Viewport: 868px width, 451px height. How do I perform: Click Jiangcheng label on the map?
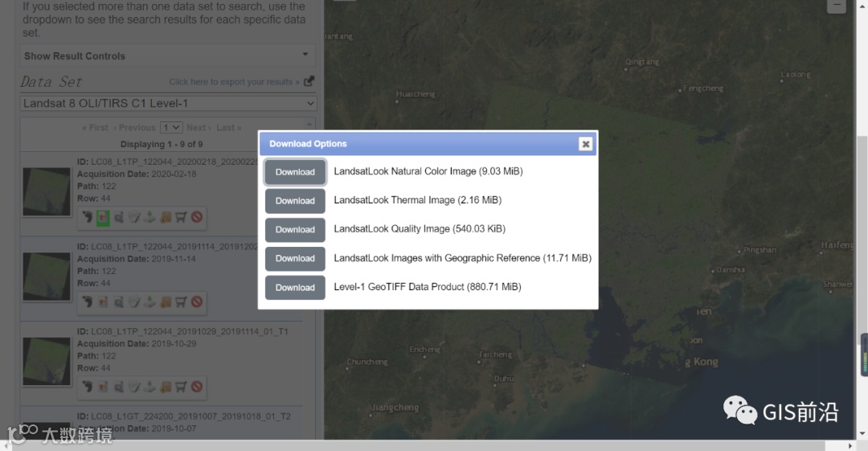pyautogui.click(x=395, y=408)
